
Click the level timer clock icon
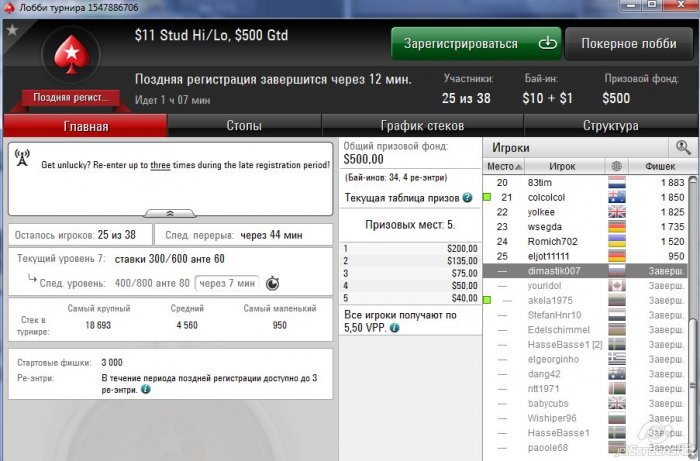click(272, 283)
